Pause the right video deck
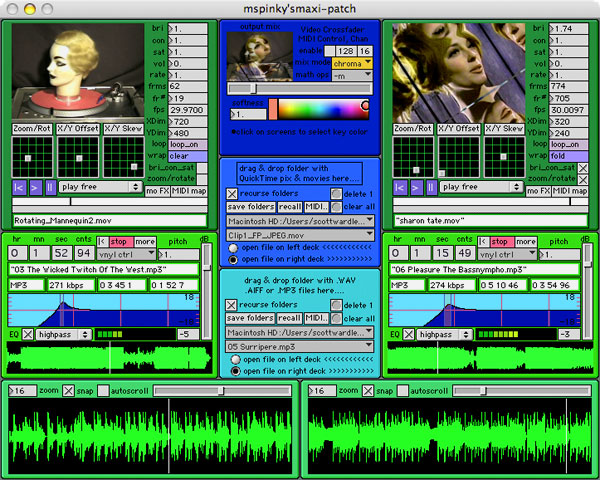This screenshot has width=600, height=480. (432, 187)
